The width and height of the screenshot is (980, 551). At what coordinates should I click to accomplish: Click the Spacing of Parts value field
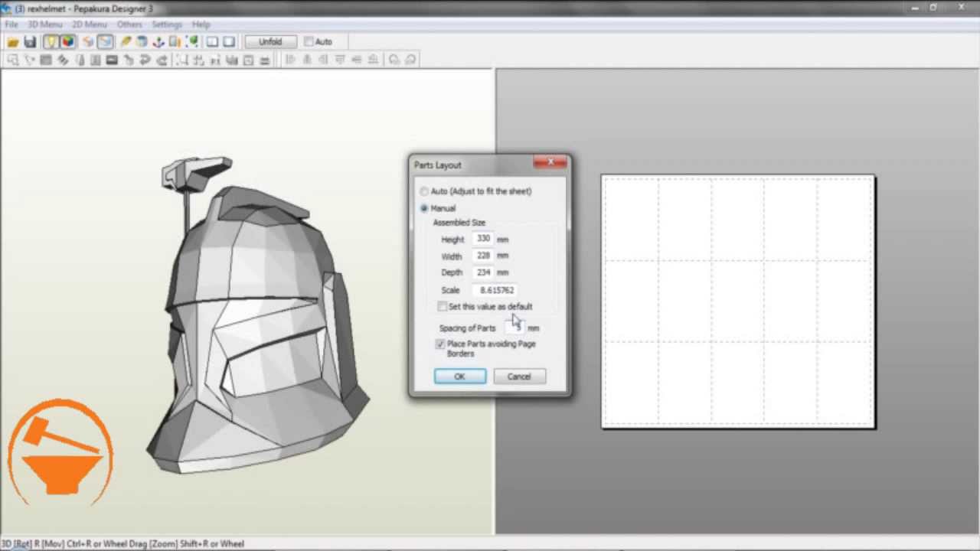(x=515, y=328)
